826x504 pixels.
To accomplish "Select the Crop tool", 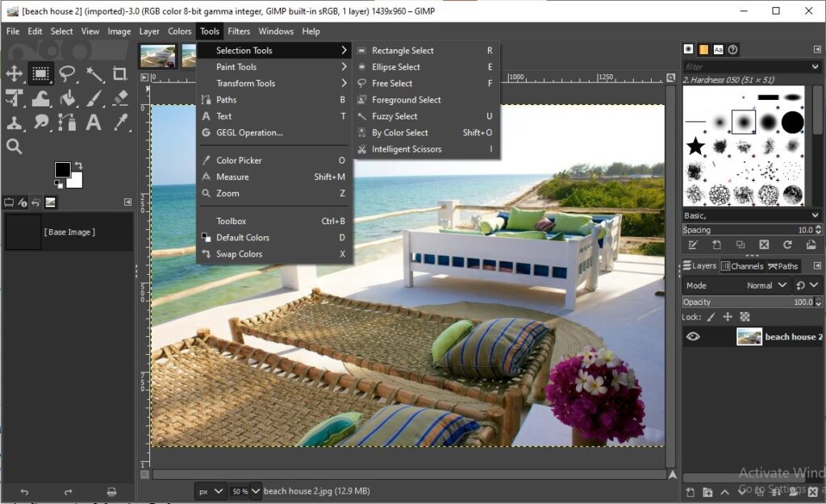I will [x=120, y=74].
